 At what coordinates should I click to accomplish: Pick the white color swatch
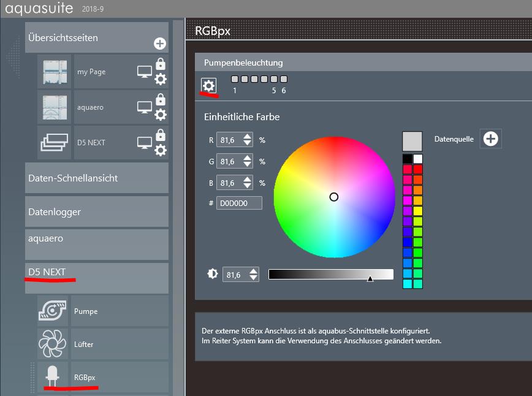point(418,159)
